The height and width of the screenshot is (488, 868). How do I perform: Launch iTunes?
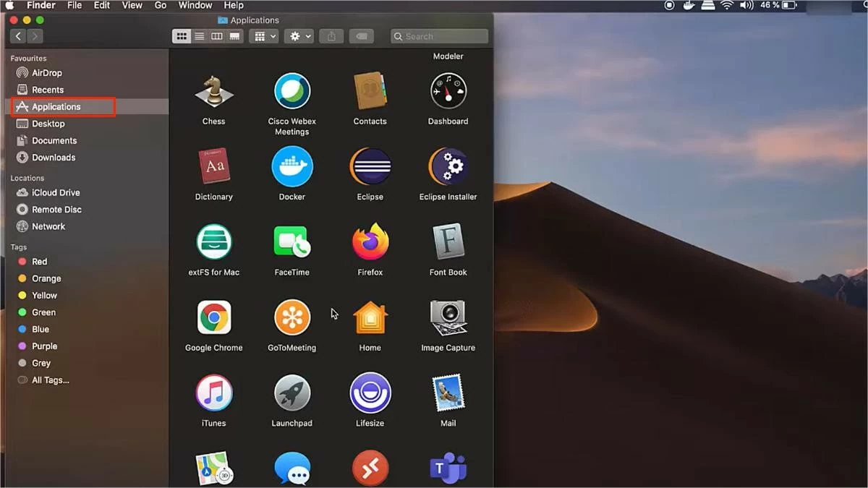tap(213, 393)
